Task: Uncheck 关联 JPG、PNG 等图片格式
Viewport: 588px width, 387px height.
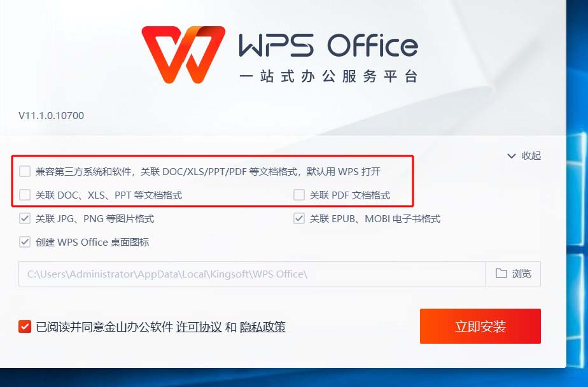Action: [x=25, y=218]
